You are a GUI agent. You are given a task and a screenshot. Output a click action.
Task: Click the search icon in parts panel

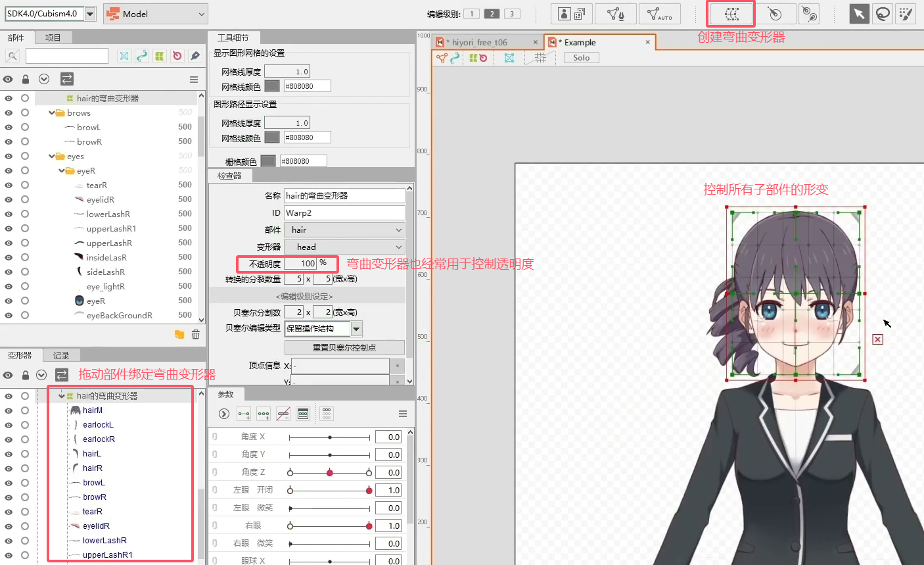[12, 56]
